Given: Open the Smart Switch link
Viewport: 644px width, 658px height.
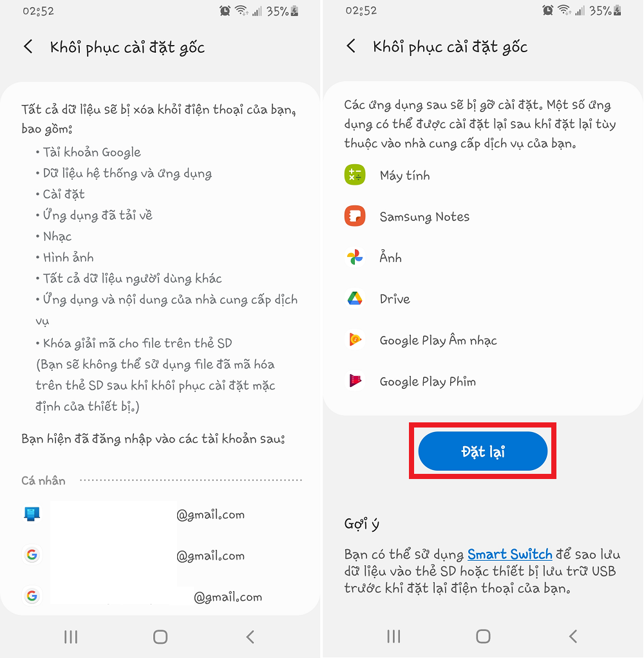Looking at the screenshot, I should 509,554.
